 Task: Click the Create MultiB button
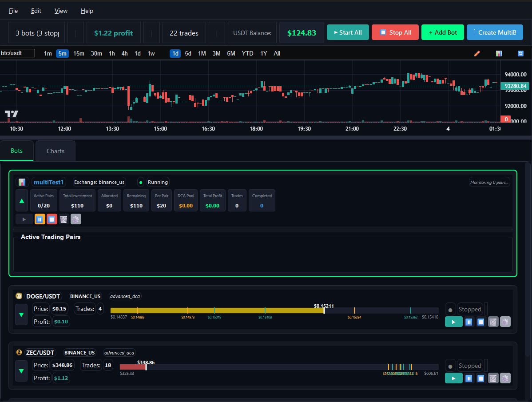[x=495, y=32]
